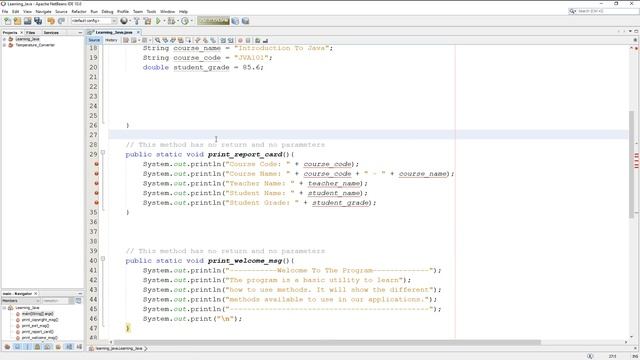Viewport: 640px width, 360px height.
Task: Click the Redo toolbar icon
Action: point(61,21)
